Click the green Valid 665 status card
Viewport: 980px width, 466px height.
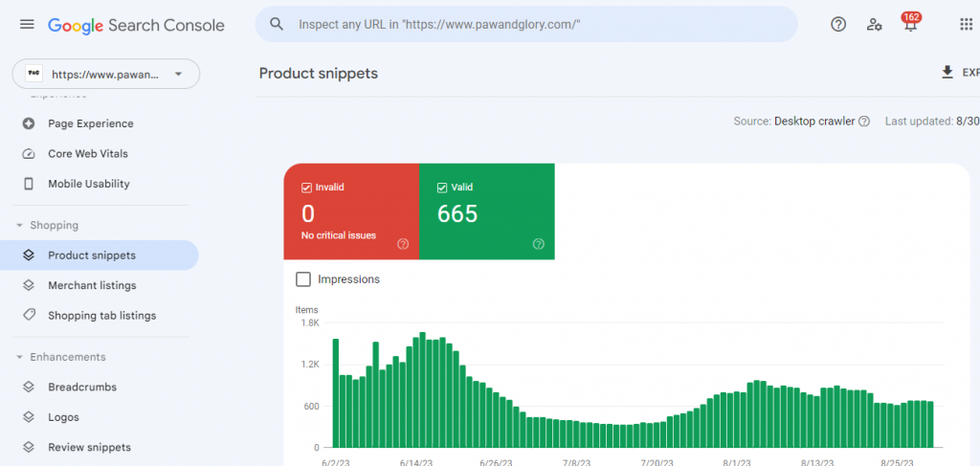[487, 211]
